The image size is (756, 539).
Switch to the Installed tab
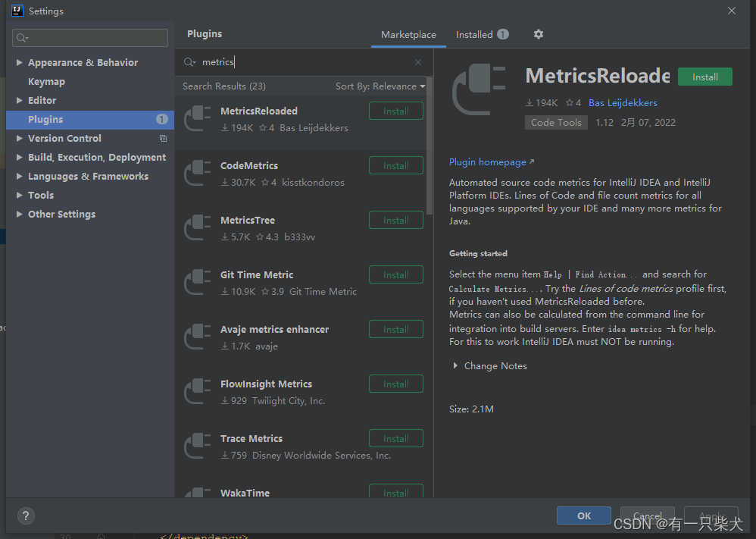click(x=474, y=35)
